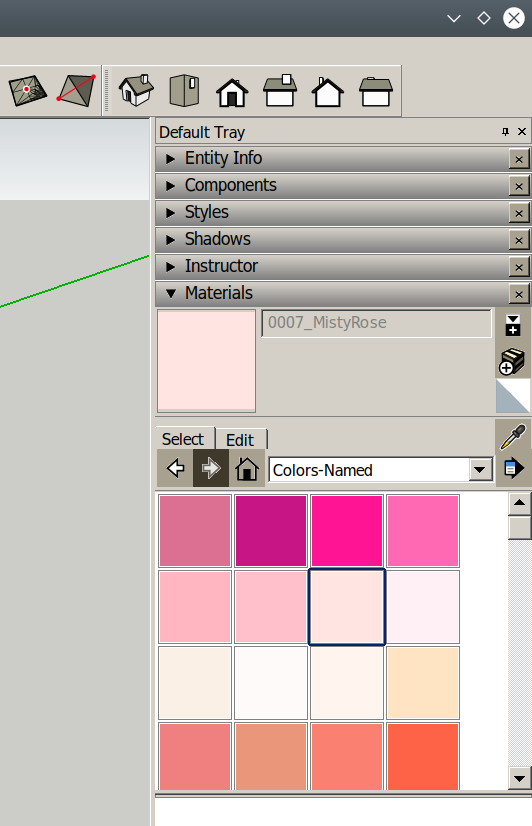This screenshot has height=826, width=532.
Task: Switch to Front view house icon
Action: pyautogui.click(x=232, y=92)
